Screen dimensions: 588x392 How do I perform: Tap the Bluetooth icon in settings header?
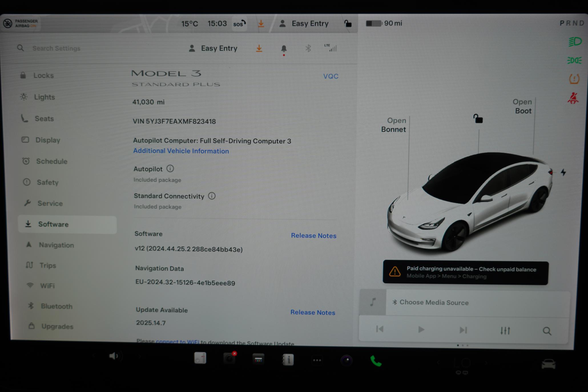pyautogui.click(x=308, y=48)
